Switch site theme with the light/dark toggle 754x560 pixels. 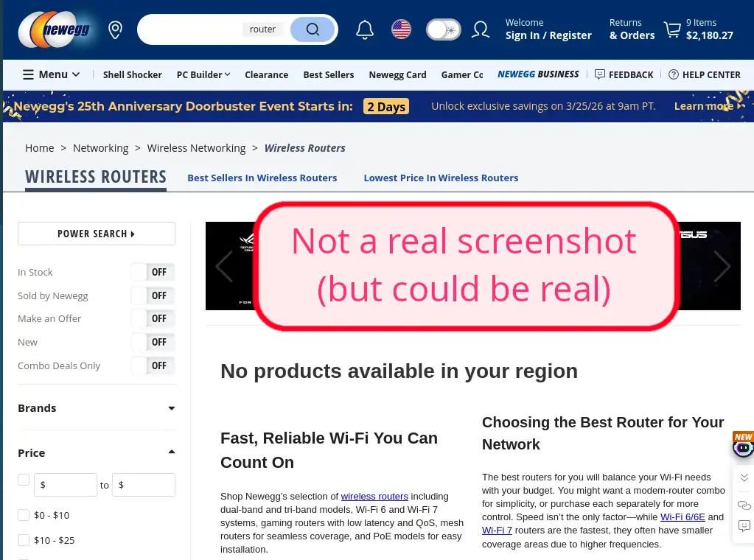tap(443, 29)
